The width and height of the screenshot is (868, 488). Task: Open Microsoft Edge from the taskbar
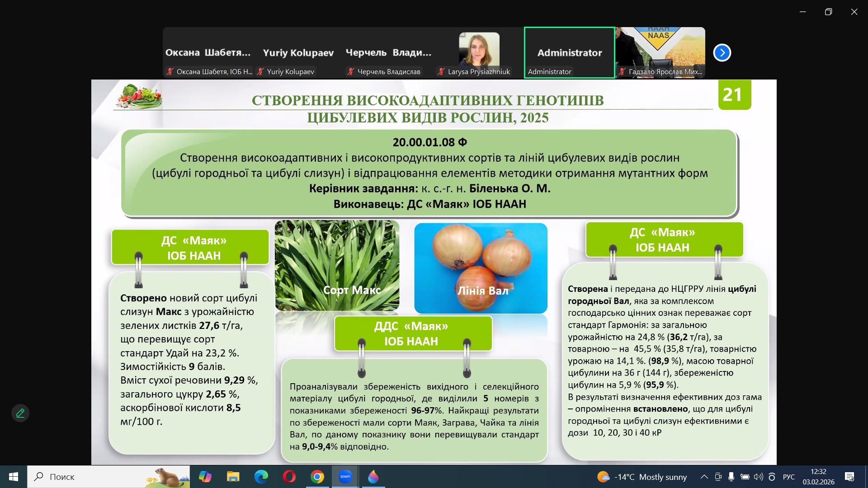(x=261, y=477)
